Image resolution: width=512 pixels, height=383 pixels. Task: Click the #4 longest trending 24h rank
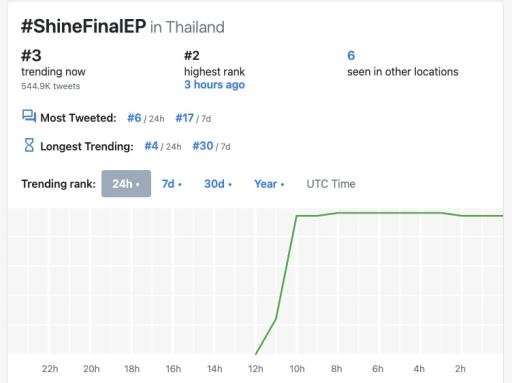click(x=151, y=146)
